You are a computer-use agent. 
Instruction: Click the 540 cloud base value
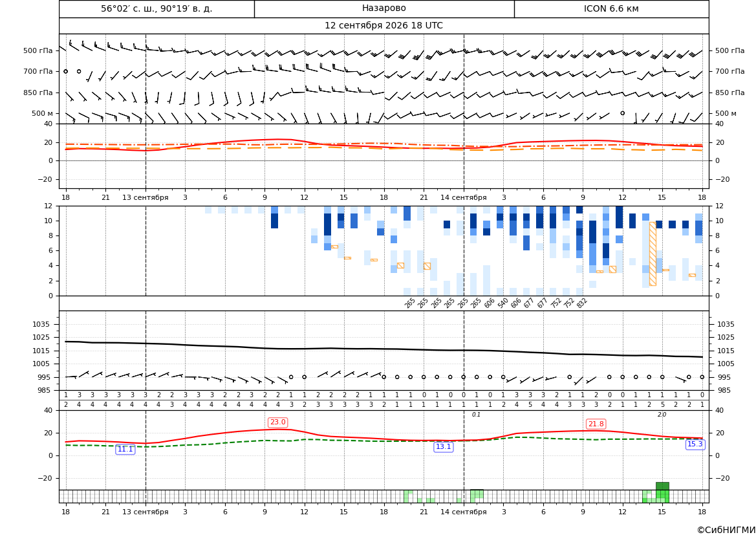[x=503, y=303]
